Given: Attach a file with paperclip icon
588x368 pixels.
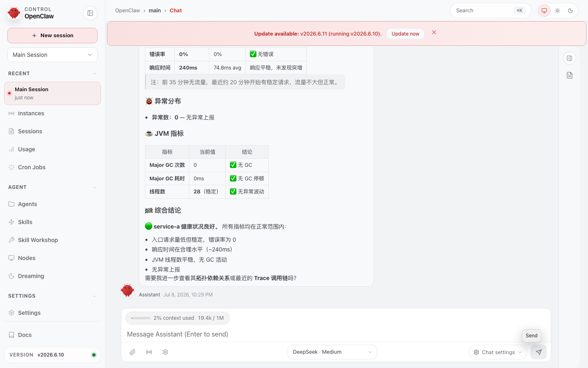Looking at the screenshot, I should pos(133,352).
